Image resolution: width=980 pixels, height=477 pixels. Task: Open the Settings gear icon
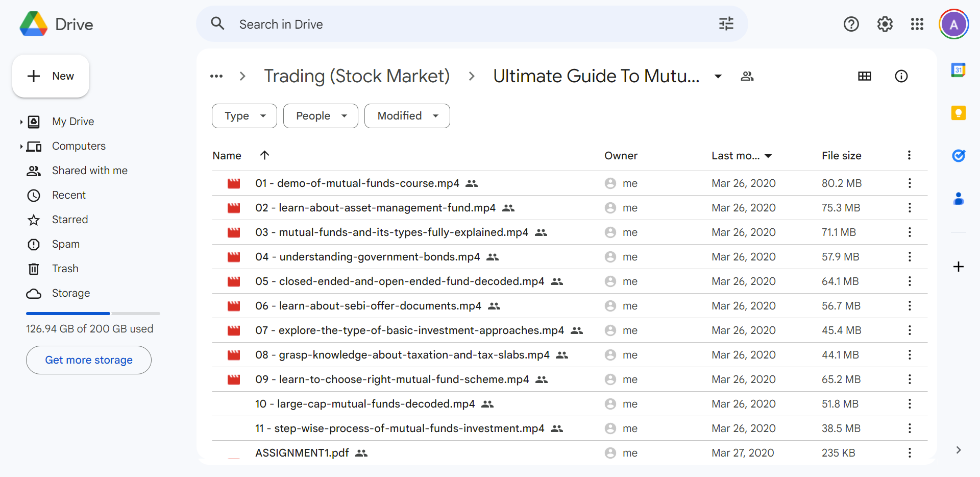[885, 24]
